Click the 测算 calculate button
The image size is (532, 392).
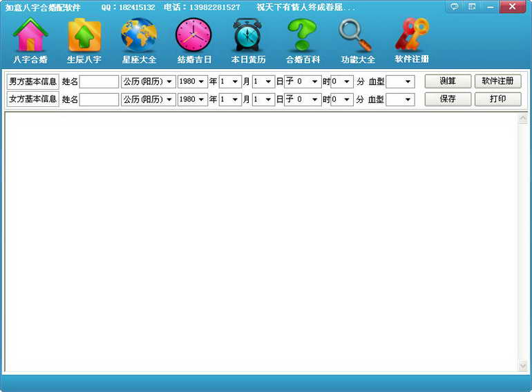(x=448, y=81)
